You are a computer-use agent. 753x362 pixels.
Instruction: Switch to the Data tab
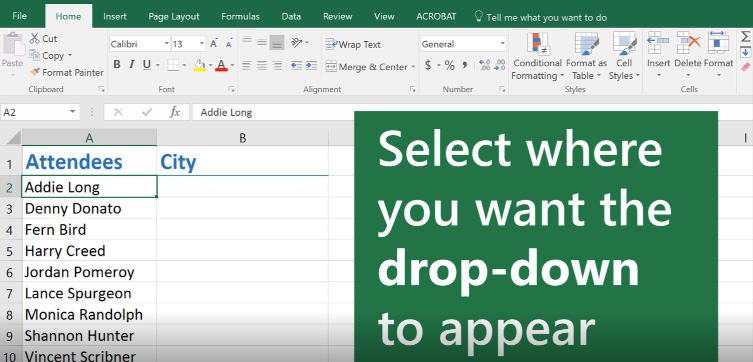pos(291,16)
